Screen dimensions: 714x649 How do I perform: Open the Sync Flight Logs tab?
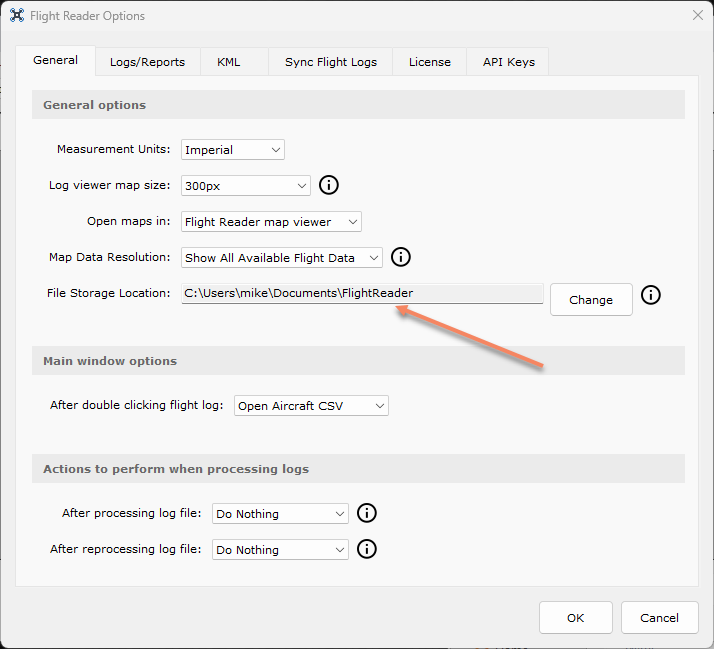[x=331, y=62]
